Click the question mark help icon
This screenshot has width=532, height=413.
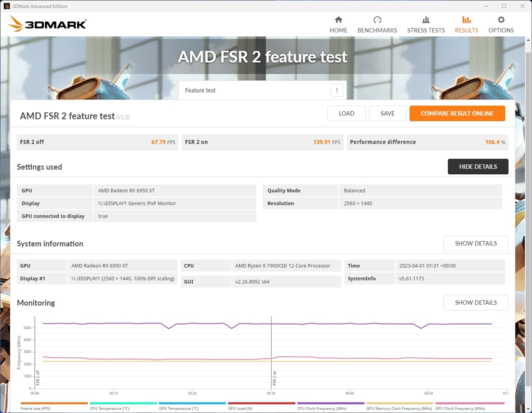pos(337,91)
